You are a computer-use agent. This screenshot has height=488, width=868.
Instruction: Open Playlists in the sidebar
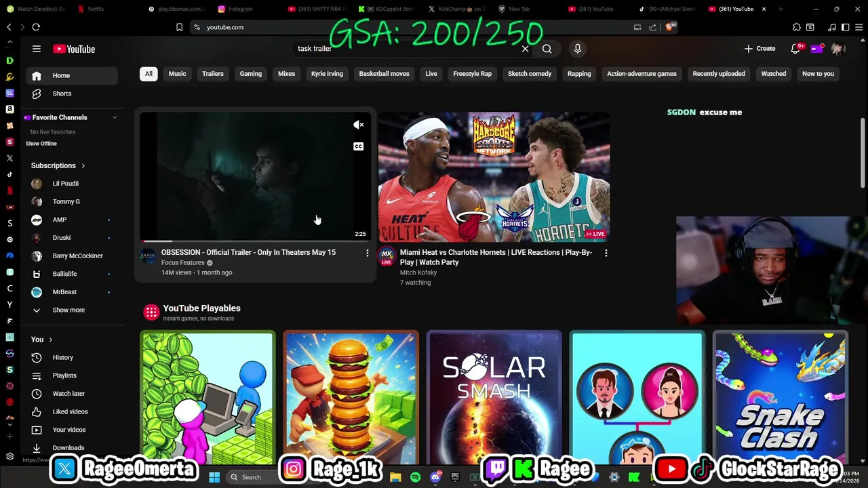[71, 375]
